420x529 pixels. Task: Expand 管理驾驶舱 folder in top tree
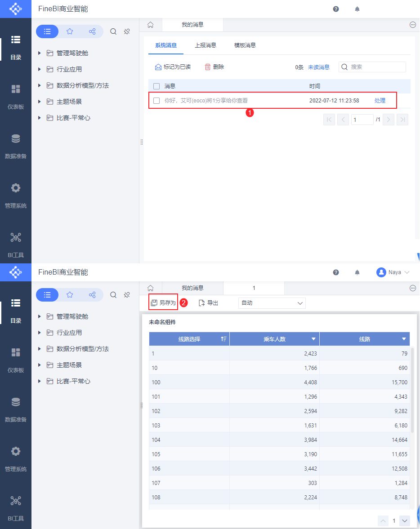click(x=40, y=53)
